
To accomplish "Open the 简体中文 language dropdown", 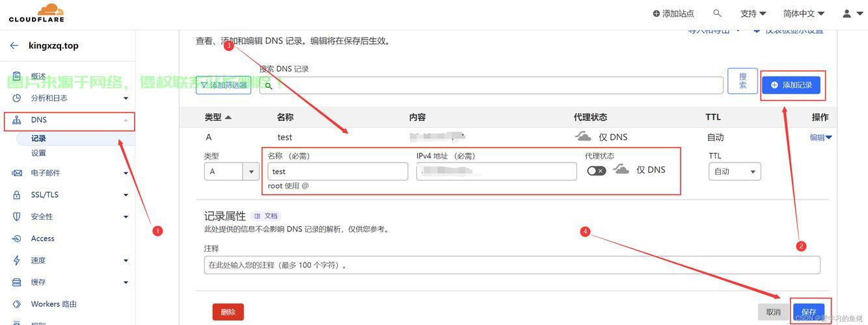I will click(804, 13).
